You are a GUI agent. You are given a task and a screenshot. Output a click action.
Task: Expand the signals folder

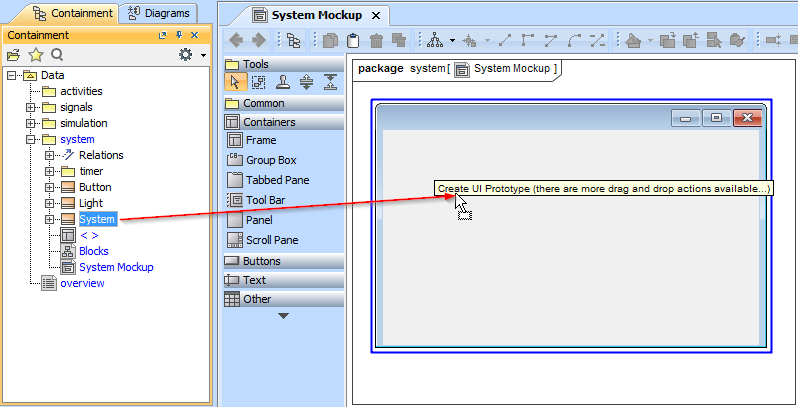[31, 107]
